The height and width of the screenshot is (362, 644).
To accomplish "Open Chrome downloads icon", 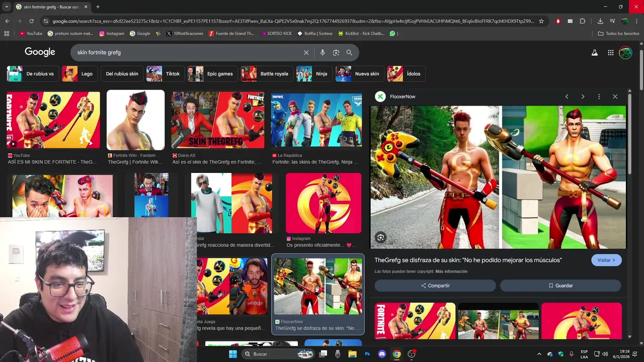I will pos(600,21).
